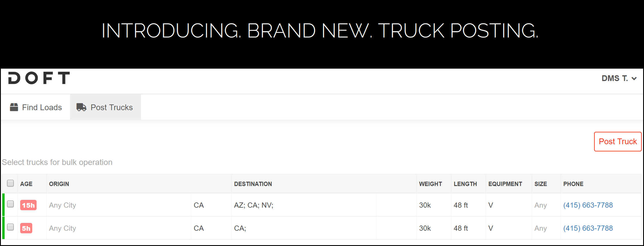644x246 pixels.
Task: Check the 15h truck row checkbox
Action: 10,204
